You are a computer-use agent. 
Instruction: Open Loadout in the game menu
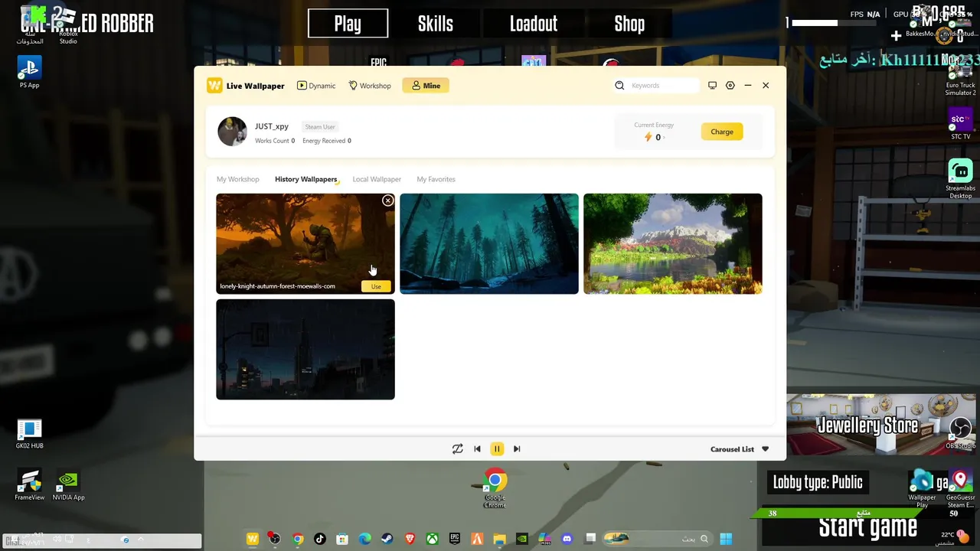[534, 24]
